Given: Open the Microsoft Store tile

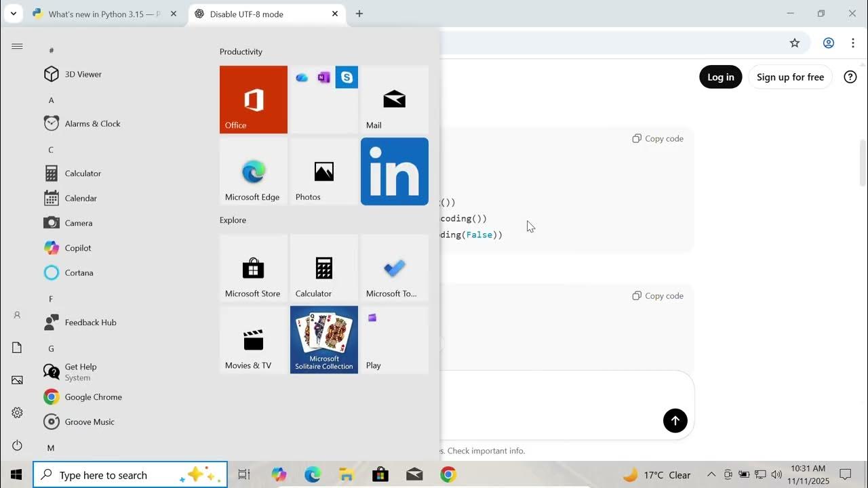Looking at the screenshot, I should [x=254, y=268].
